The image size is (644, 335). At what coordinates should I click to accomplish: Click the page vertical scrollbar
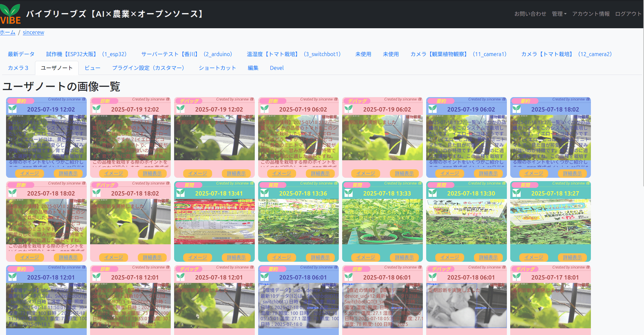(643, 92)
